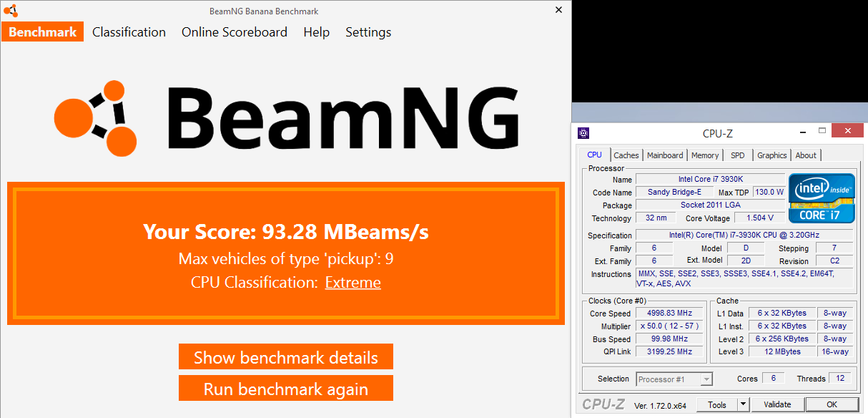Open the About tab in CPU-Z

[x=806, y=155]
